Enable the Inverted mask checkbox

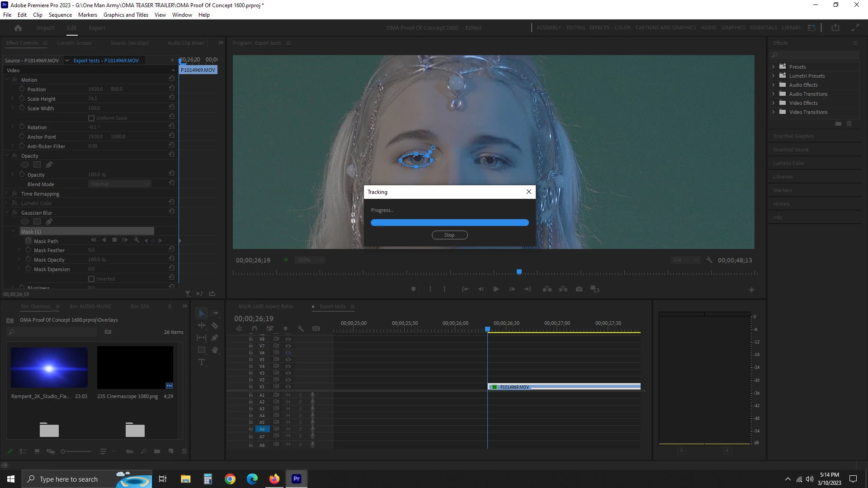coord(91,279)
